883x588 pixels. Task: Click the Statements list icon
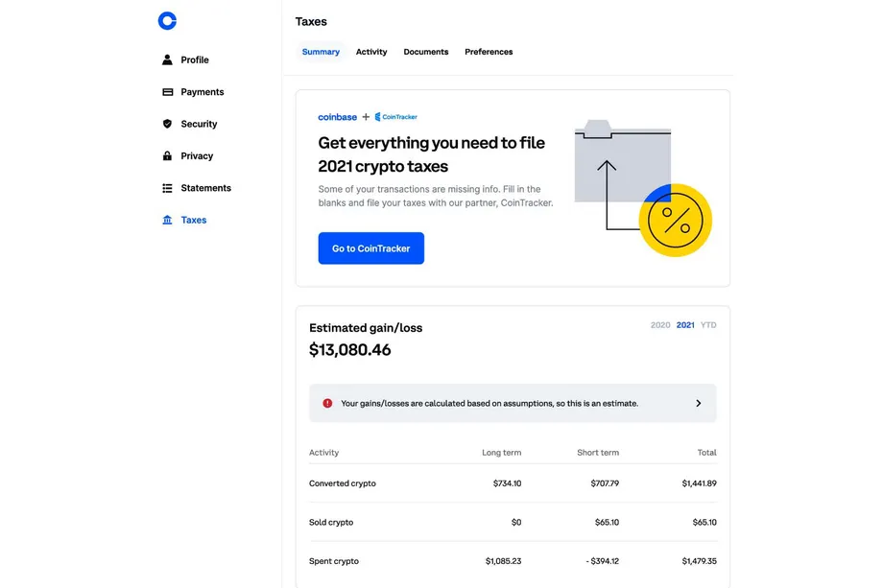167,188
